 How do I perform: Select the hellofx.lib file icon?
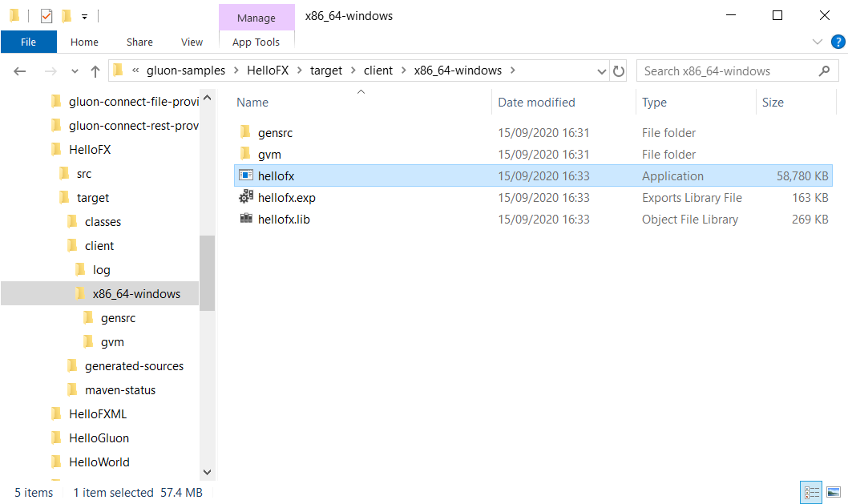[246, 219]
